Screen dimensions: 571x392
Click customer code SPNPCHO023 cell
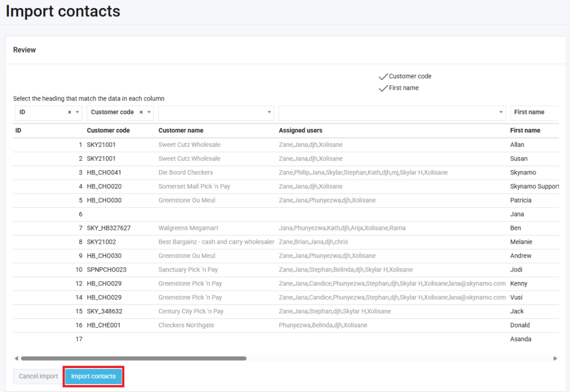(x=106, y=270)
